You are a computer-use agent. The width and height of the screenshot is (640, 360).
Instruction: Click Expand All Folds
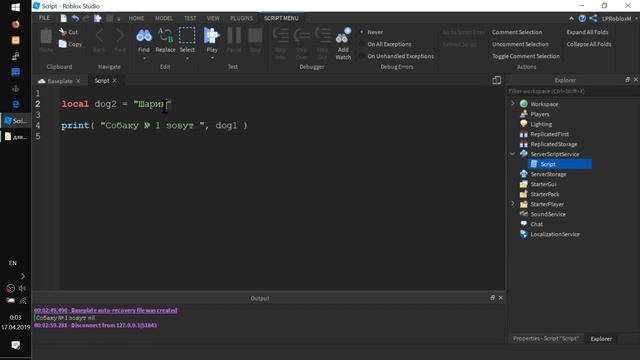(x=587, y=32)
